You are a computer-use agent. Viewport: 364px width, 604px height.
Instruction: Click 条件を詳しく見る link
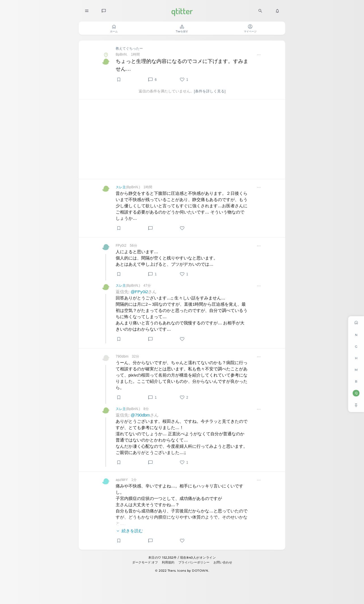point(210,91)
